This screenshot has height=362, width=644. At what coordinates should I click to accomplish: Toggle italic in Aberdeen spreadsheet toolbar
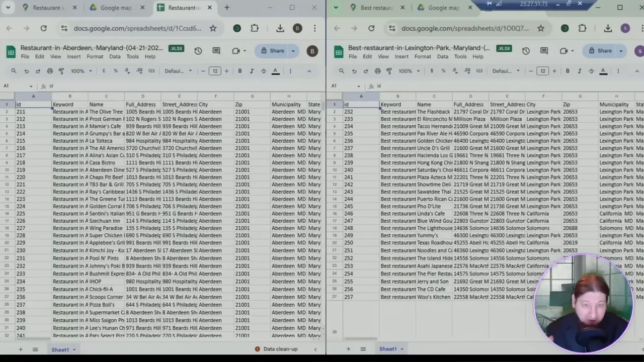point(252,71)
